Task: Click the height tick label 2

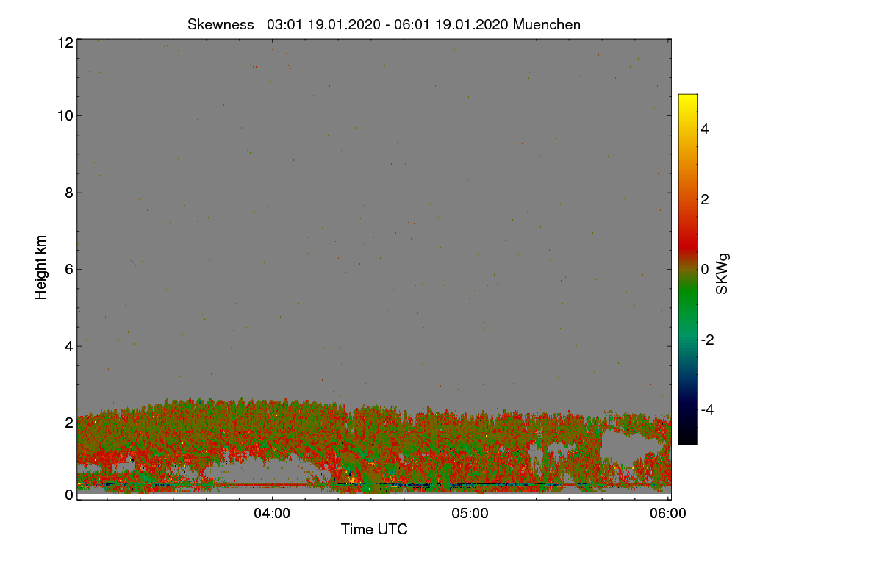Action: point(68,423)
